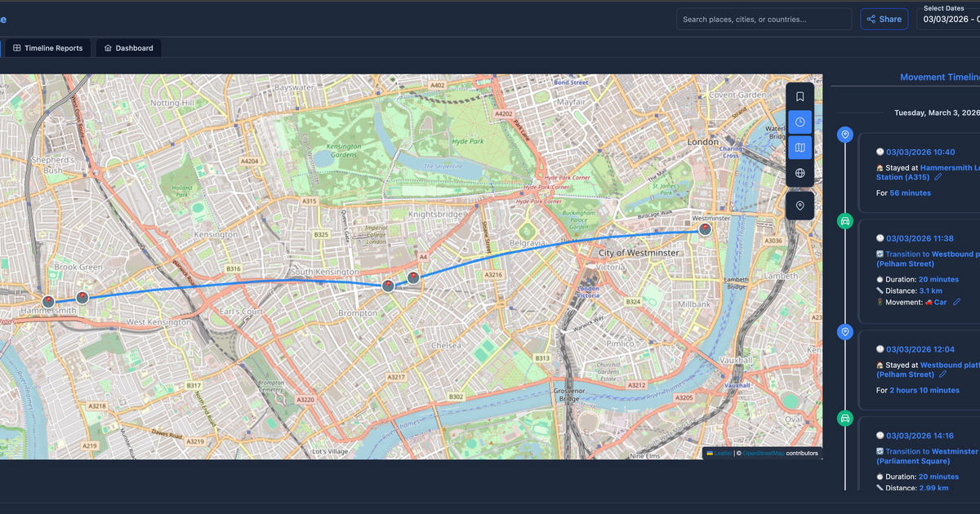
Task: Click the 11:38 transition Duration: 20 minutes value
Action: [938, 279]
